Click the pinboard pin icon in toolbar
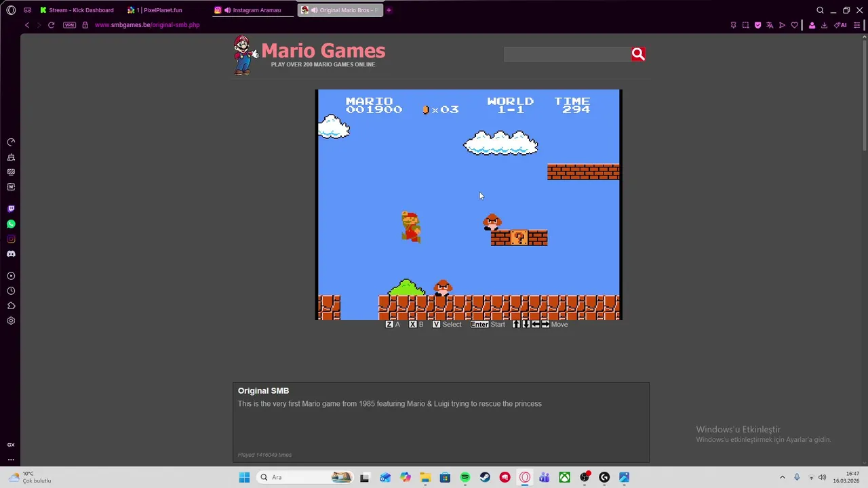Screen dimensions: 868x488 (x=733, y=25)
